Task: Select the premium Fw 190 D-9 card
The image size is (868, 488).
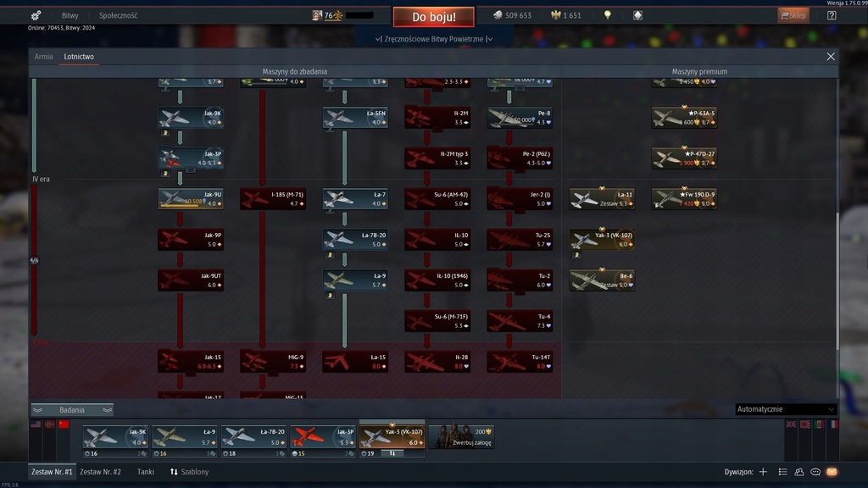Action: pos(684,199)
